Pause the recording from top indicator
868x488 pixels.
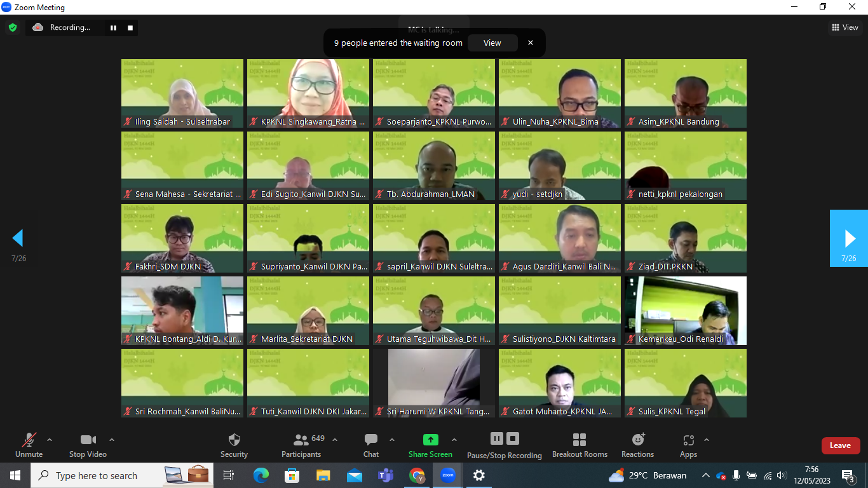(114, 27)
